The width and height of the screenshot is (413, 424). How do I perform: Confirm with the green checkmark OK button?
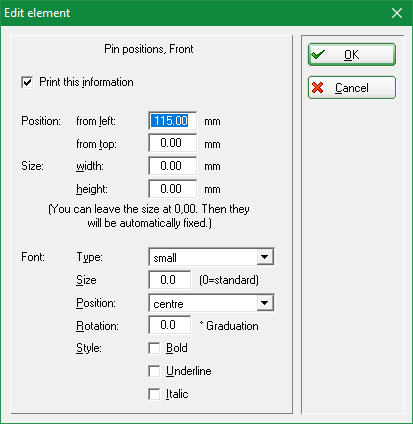click(352, 54)
